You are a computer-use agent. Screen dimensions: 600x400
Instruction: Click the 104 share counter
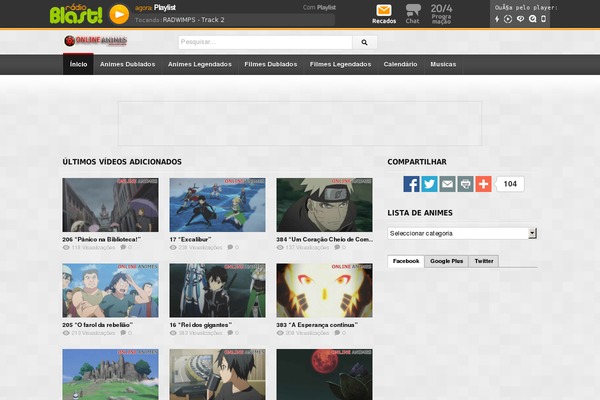tap(510, 184)
